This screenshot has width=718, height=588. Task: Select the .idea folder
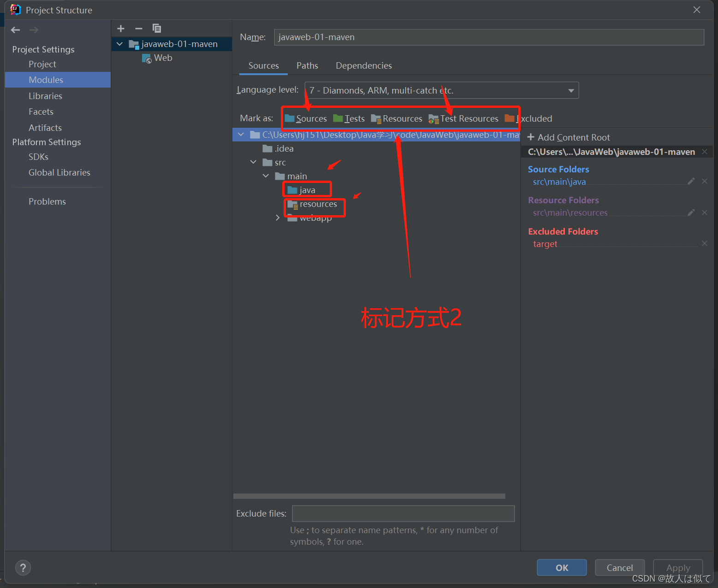point(278,148)
